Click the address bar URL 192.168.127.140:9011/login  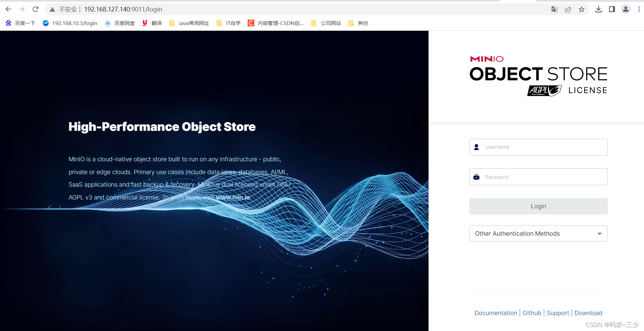coord(123,9)
